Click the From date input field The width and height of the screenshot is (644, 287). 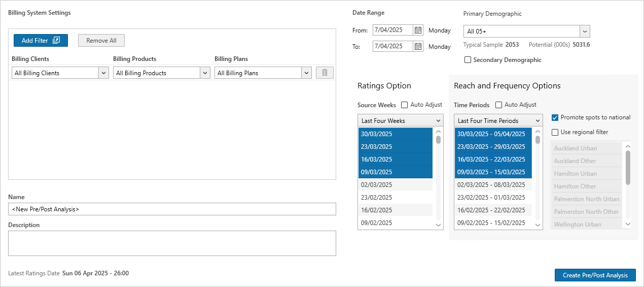pyautogui.click(x=393, y=30)
